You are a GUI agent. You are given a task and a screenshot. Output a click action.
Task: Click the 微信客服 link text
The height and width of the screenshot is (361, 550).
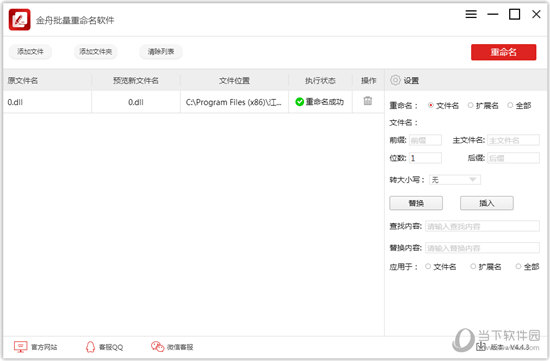tap(180, 347)
